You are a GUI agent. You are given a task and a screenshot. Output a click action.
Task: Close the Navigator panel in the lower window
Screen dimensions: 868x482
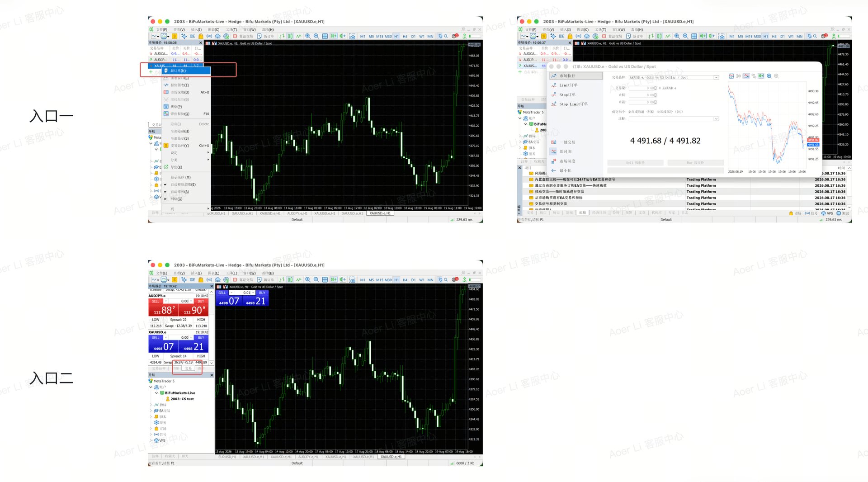click(x=212, y=375)
